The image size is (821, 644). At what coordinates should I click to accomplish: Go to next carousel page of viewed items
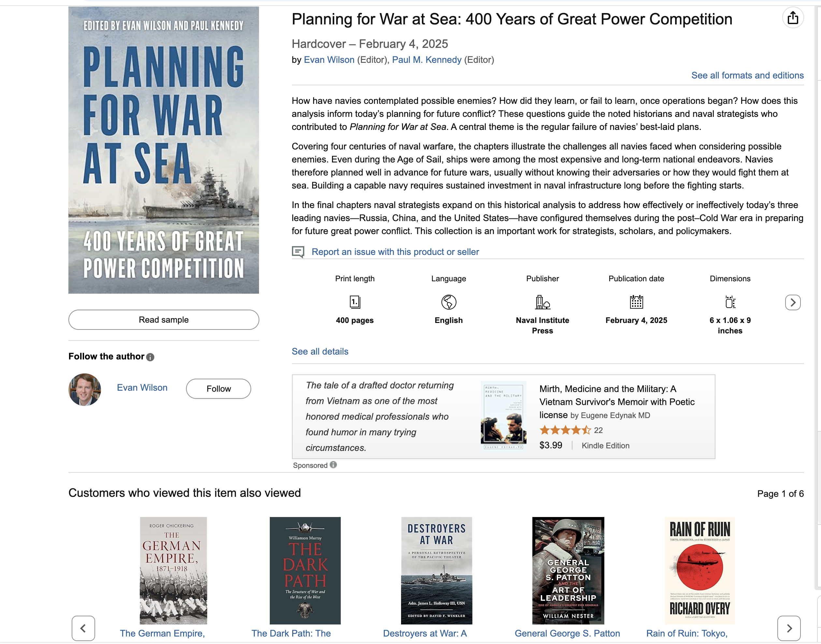[789, 628]
